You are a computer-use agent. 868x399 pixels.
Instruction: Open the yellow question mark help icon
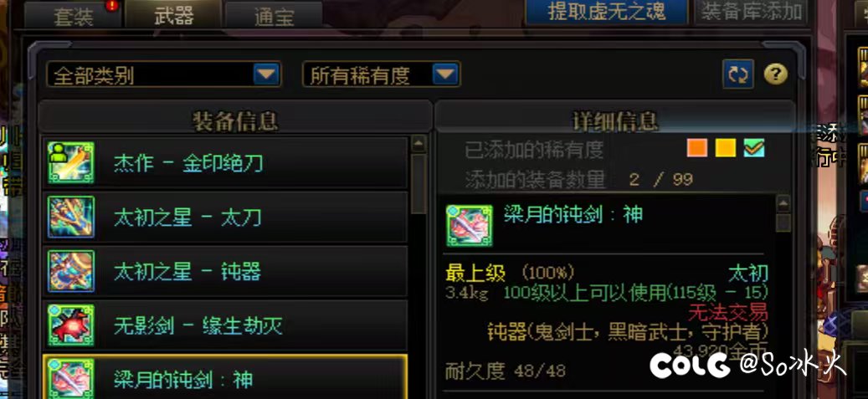coord(776,74)
